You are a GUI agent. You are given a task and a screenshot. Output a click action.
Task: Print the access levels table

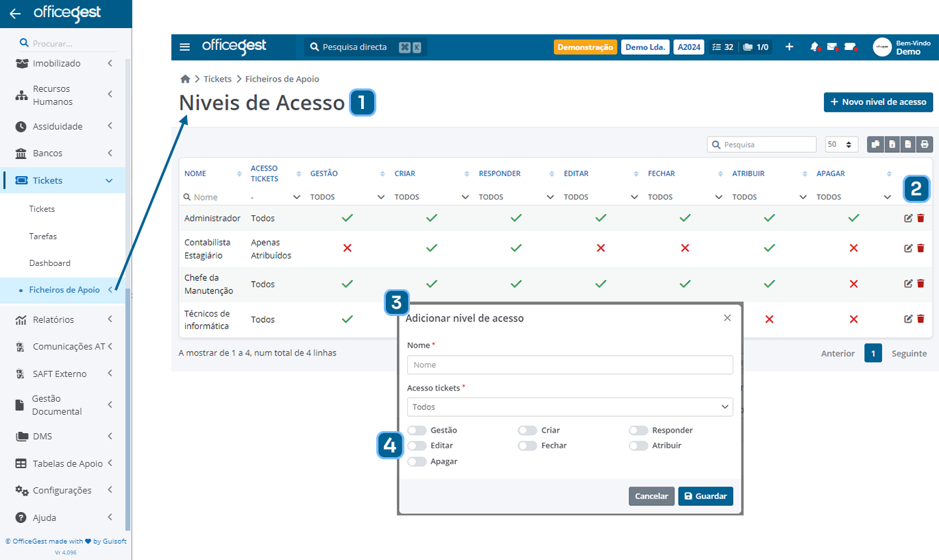925,145
